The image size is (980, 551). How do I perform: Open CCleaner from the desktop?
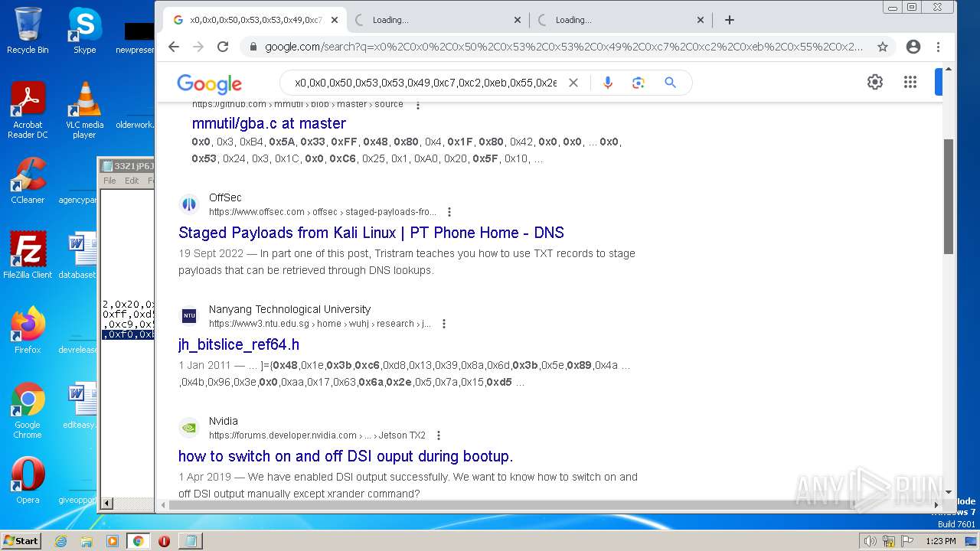click(28, 181)
